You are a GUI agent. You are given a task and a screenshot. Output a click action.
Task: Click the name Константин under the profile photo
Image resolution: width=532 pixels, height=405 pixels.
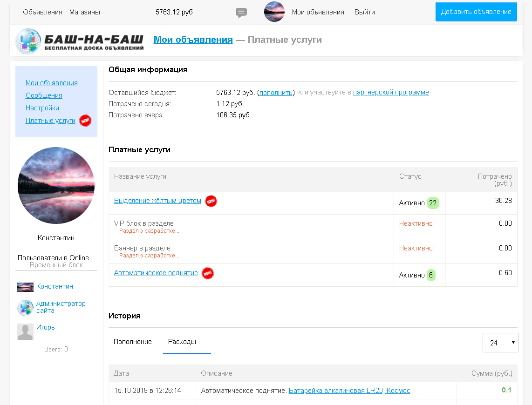[x=56, y=238]
